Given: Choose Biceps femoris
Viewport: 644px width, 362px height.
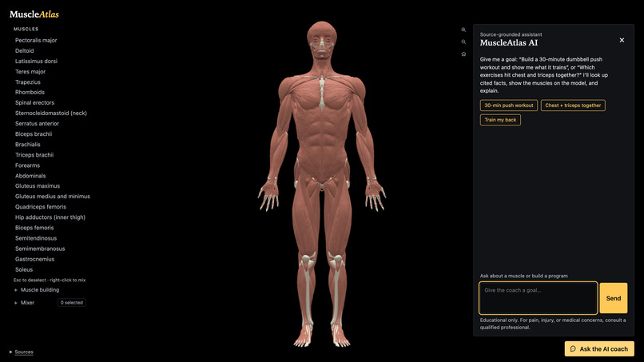Looking at the screenshot, I should coord(34,228).
